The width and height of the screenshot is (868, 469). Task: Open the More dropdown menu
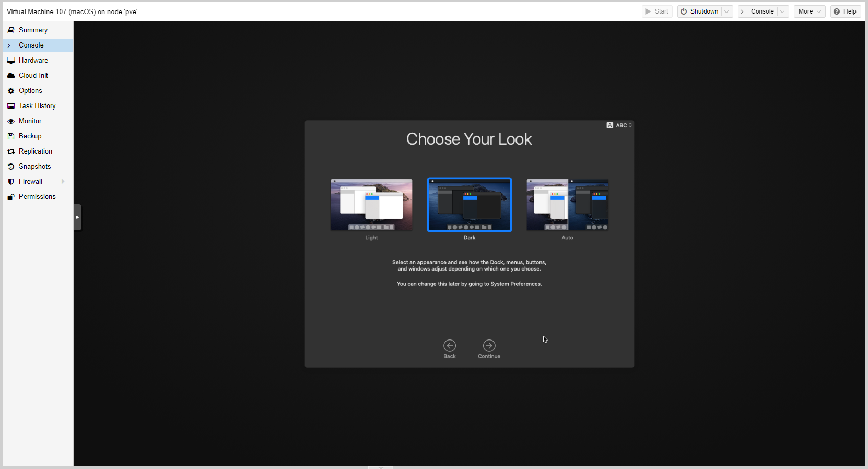tap(810, 11)
